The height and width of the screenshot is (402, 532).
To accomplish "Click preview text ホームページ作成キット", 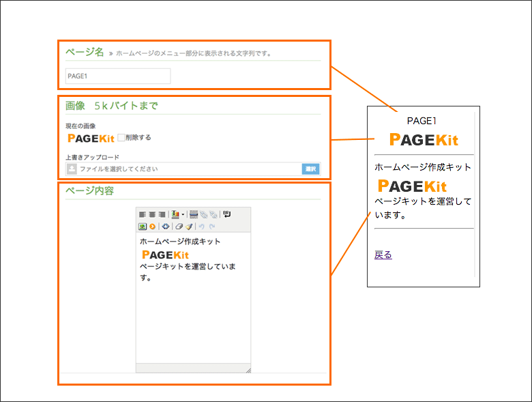I will [423, 167].
